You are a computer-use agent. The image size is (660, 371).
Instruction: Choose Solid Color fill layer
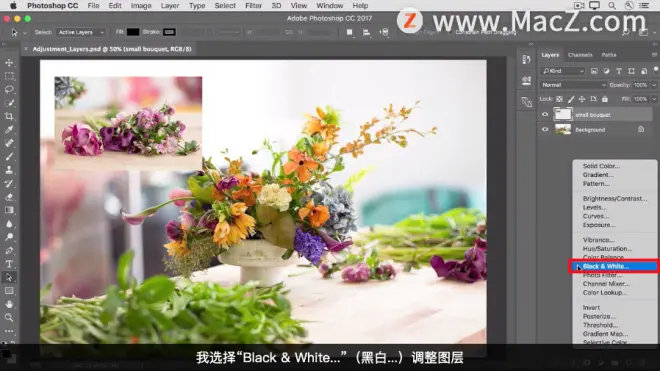click(x=601, y=166)
